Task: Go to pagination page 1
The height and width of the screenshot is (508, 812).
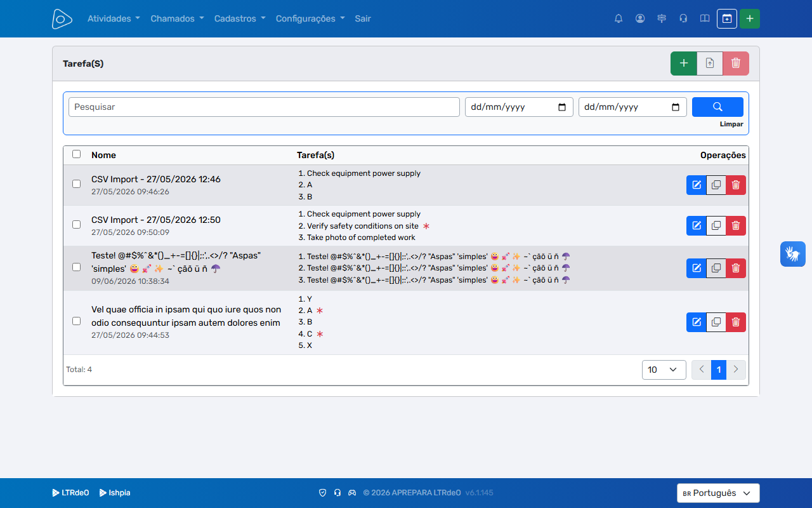Action: pos(719,370)
